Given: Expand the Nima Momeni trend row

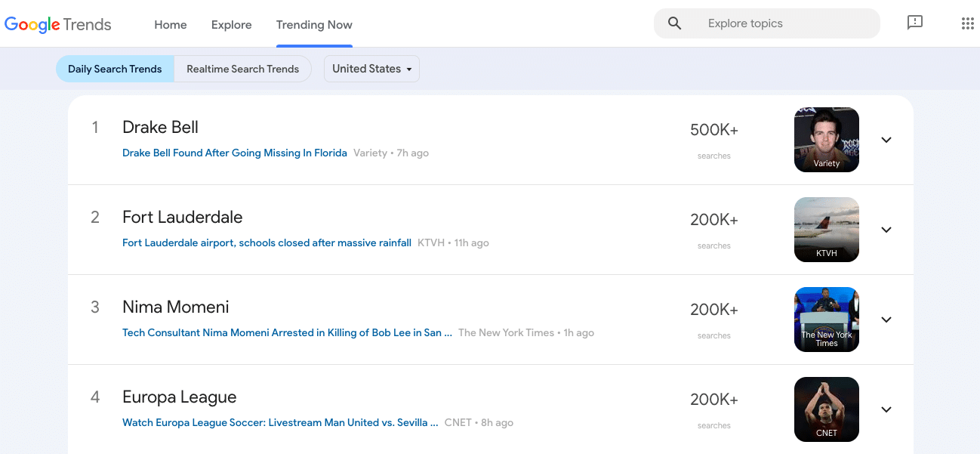Looking at the screenshot, I should click(x=886, y=320).
